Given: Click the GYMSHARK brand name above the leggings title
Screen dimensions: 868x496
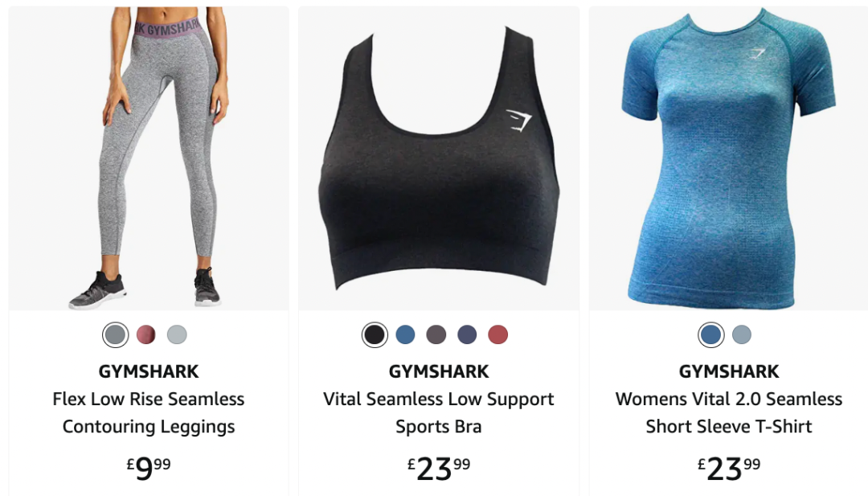Looking at the screenshot, I should click(x=149, y=371).
